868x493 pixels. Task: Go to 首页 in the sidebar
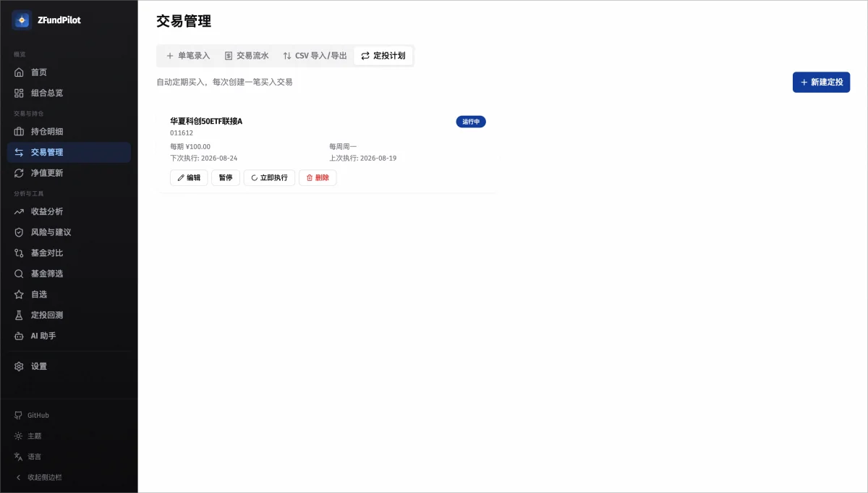point(69,72)
